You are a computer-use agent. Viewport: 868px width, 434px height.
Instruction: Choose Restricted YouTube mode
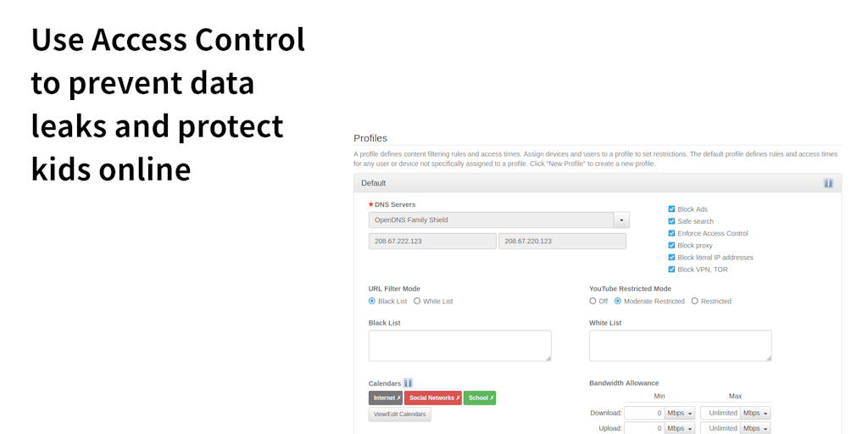pyautogui.click(x=695, y=301)
